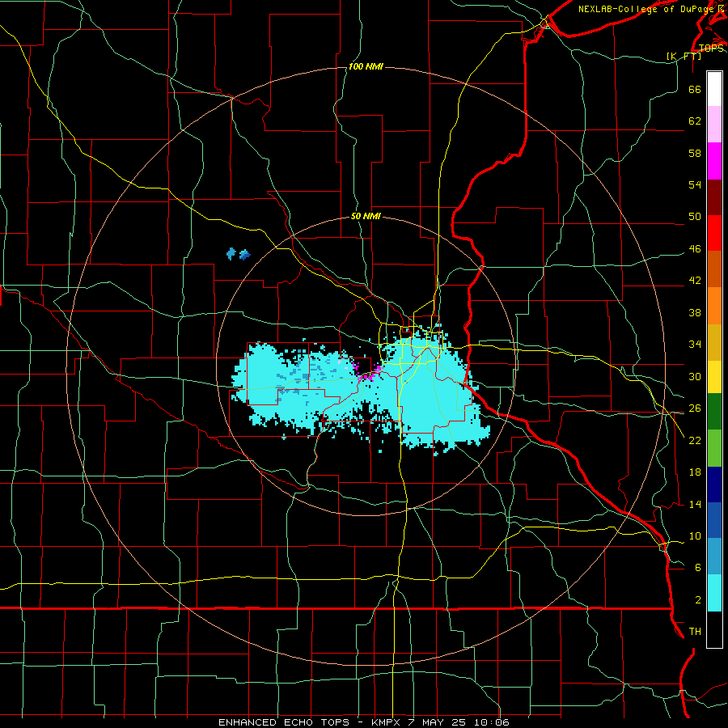The width and height of the screenshot is (728, 728).
Task: Click legend value "58"
Action: (x=695, y=153)
